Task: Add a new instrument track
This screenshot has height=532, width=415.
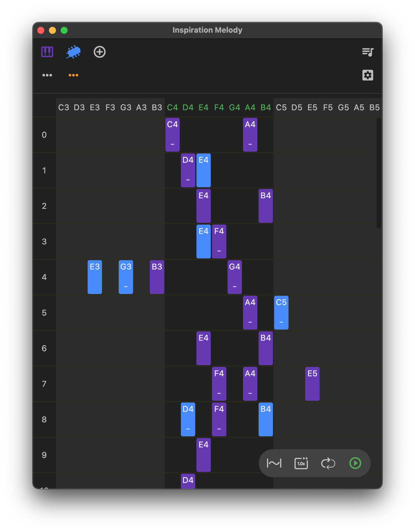Action: click(100, 52)
